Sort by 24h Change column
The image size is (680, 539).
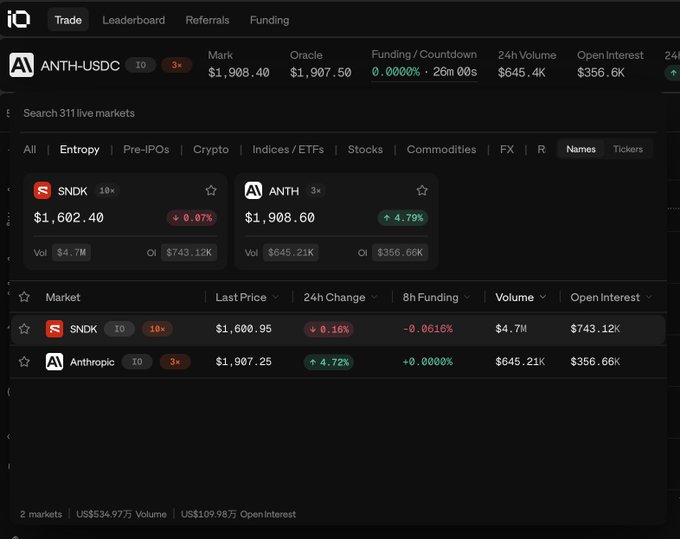tap(340, 297)
